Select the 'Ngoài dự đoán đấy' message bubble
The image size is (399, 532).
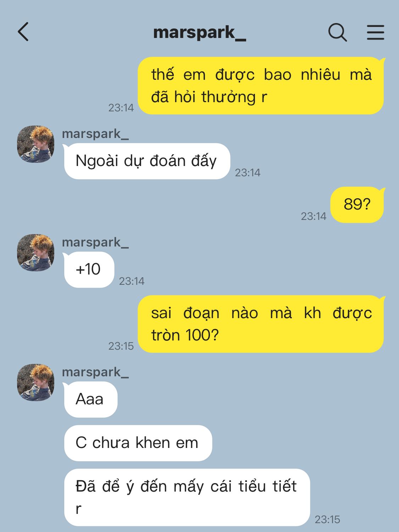point(146,161)
